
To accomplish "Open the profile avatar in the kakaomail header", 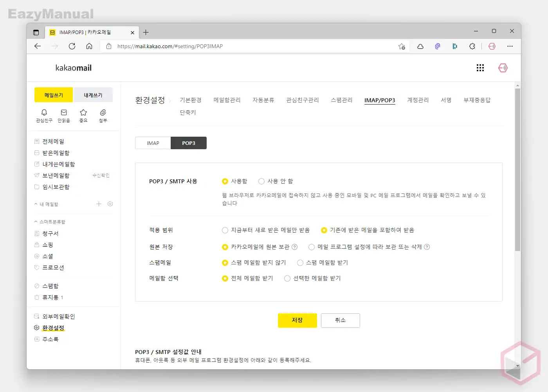I will point(503,68).
